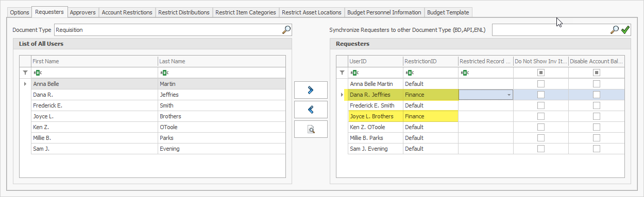This screenshot has height=197, width=644.
Task: Check Do Not Show Inv for Dana R. Jeffries
Action: 541,95
